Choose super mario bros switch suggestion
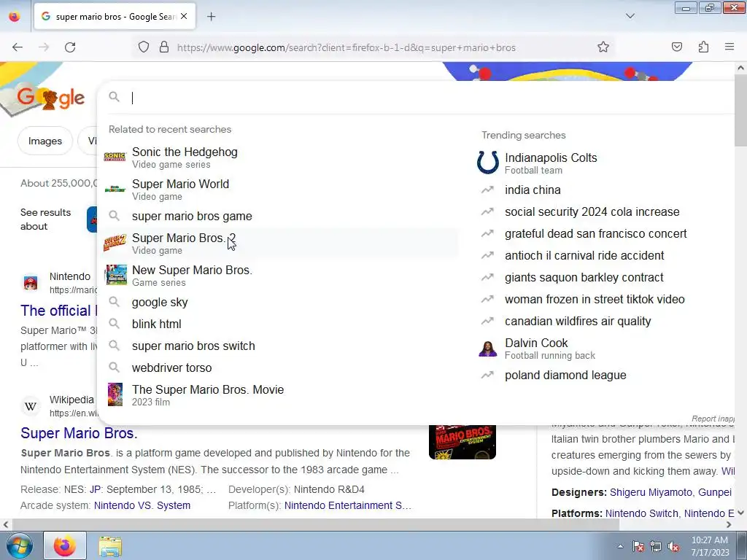Viewport: 747px width, 560px height. pyautogui.click(x=279, y=346)
